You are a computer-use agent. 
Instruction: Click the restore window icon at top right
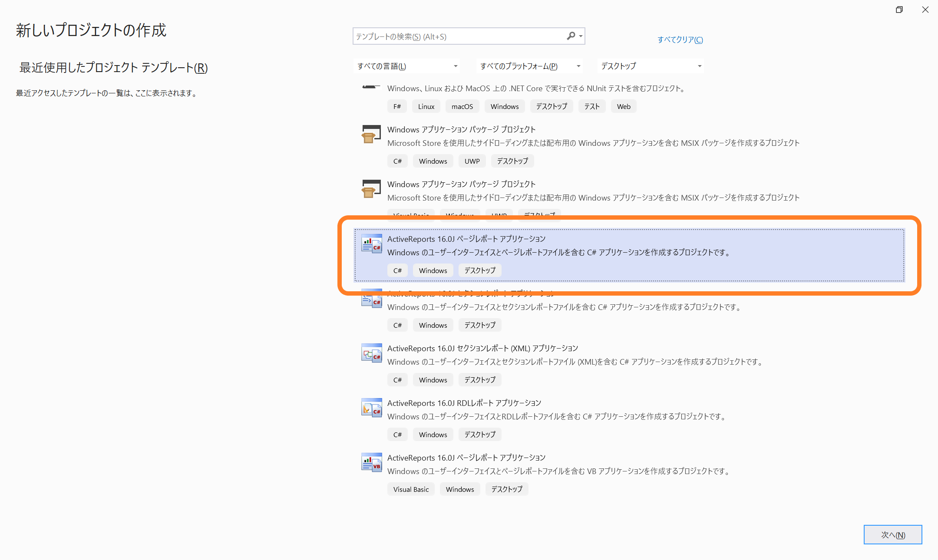coord(899,10)
